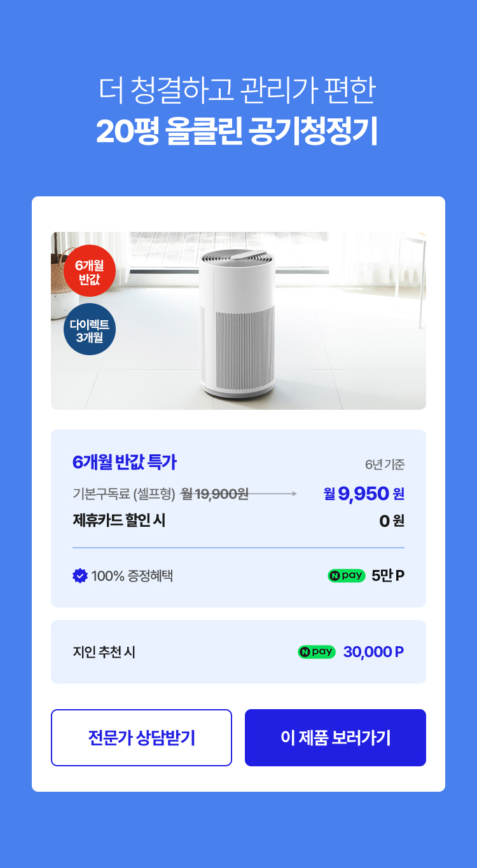Viewport: 477px width, 868px height.
Task: Select the 6개월 반값 특가 heading
Action: 125,462
